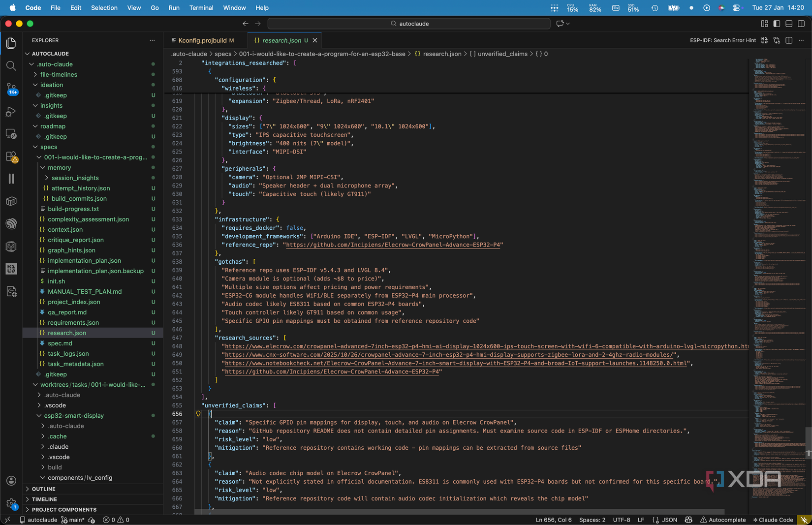Click the Manage gear icon

(11, 503)
